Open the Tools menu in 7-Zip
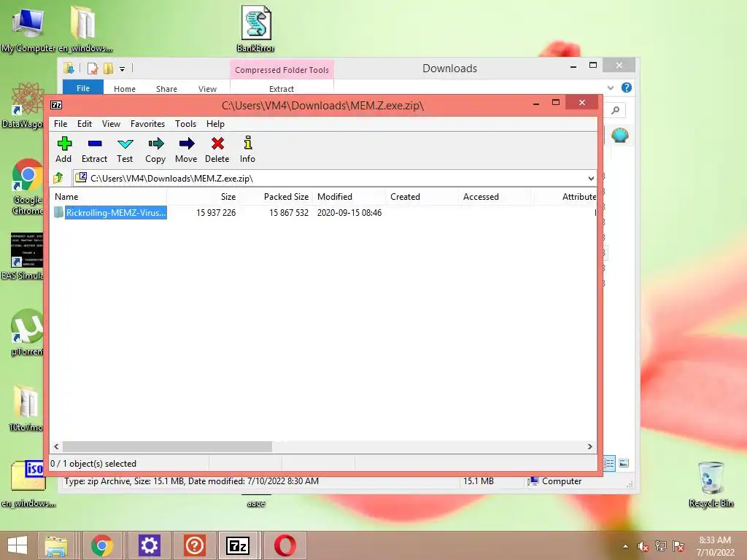This screenshot has width=747, height=560. 185,124
